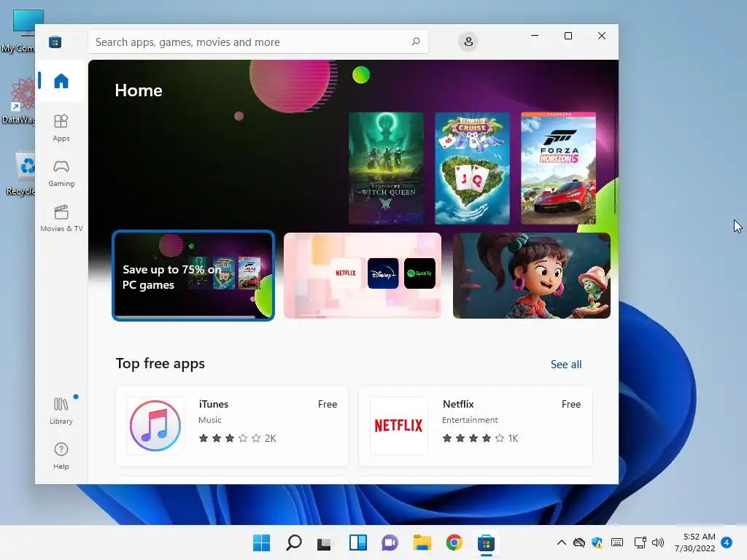Click the volume speaker tray icon

pos(658,542)
